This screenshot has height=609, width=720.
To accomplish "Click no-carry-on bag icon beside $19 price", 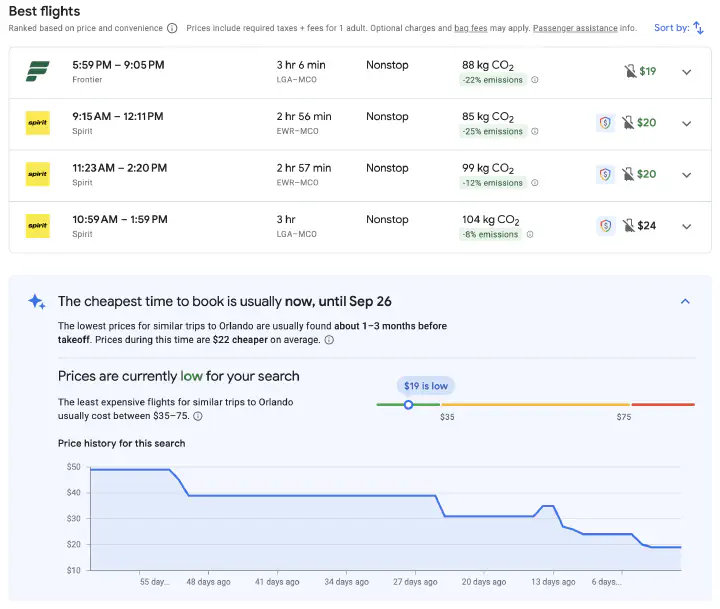I will tap(627, 71).
